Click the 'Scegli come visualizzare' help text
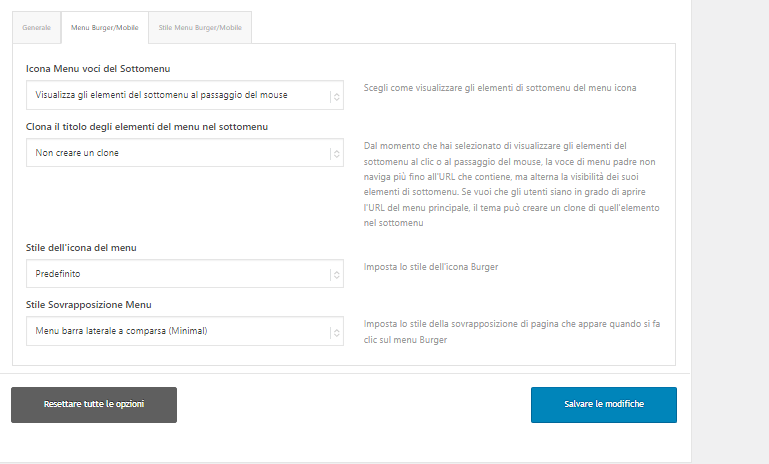769x464 pixels. [x=500, y=88]
